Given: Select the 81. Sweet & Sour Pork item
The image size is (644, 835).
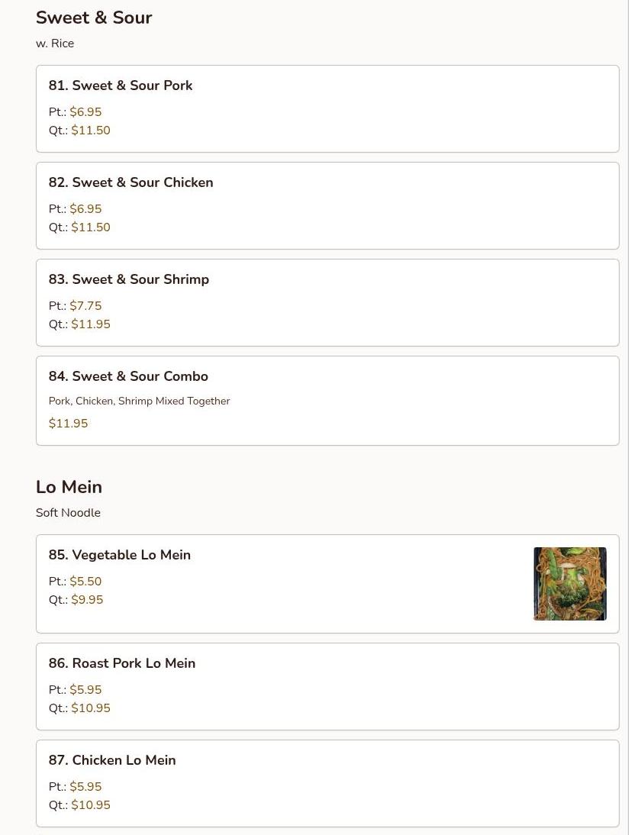Looking at the screenshot, I should [x=121, y=85].
